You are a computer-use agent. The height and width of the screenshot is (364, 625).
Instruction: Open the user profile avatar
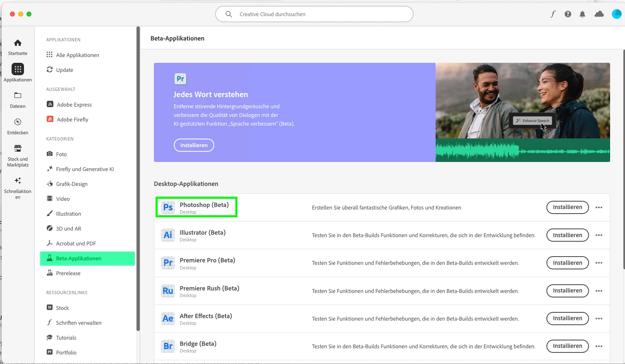(617, 14)
